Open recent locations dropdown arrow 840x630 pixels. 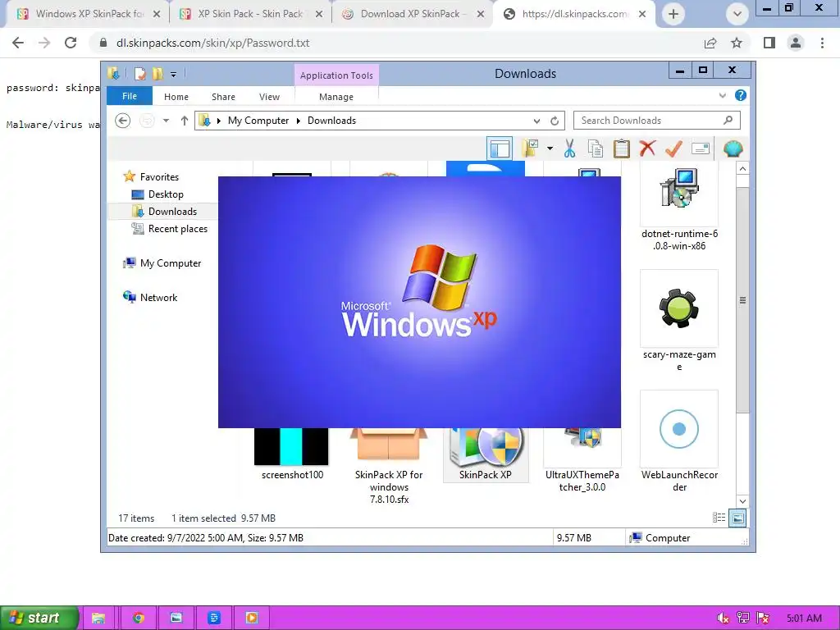[x=166, y=121]
